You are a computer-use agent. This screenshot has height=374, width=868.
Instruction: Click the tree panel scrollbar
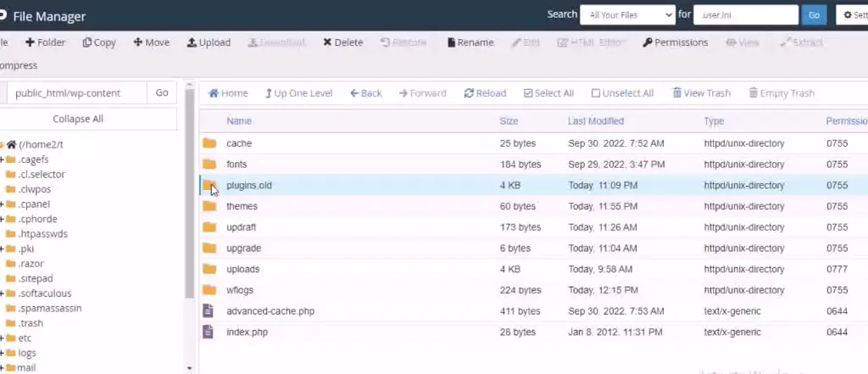point(189,194)
